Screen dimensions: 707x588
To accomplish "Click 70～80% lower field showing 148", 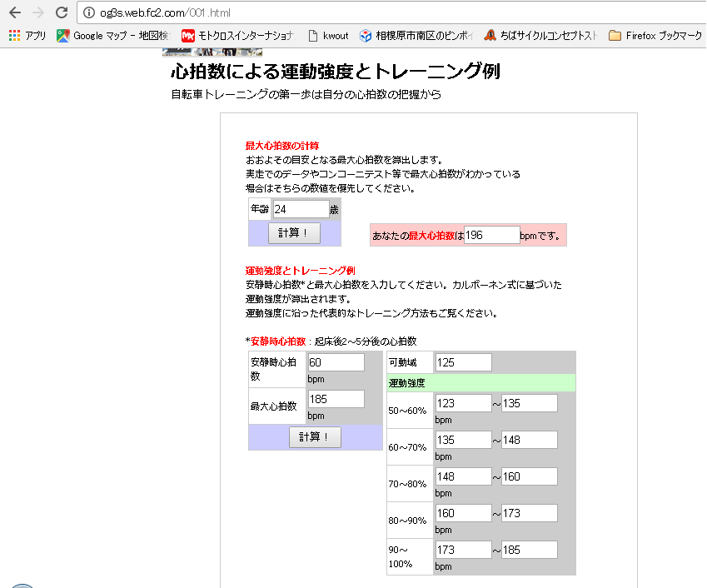I will (x=464, y=476).
